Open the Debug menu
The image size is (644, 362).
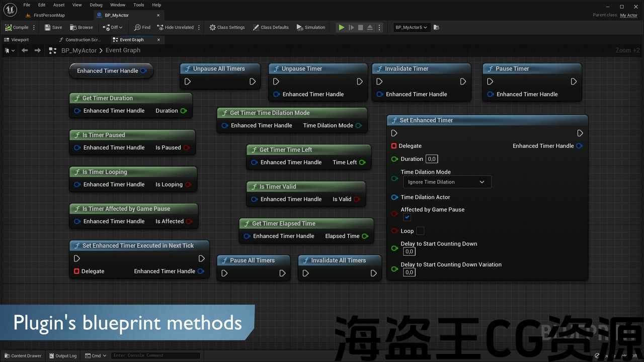pyautogui.click(x=96, y=5)
